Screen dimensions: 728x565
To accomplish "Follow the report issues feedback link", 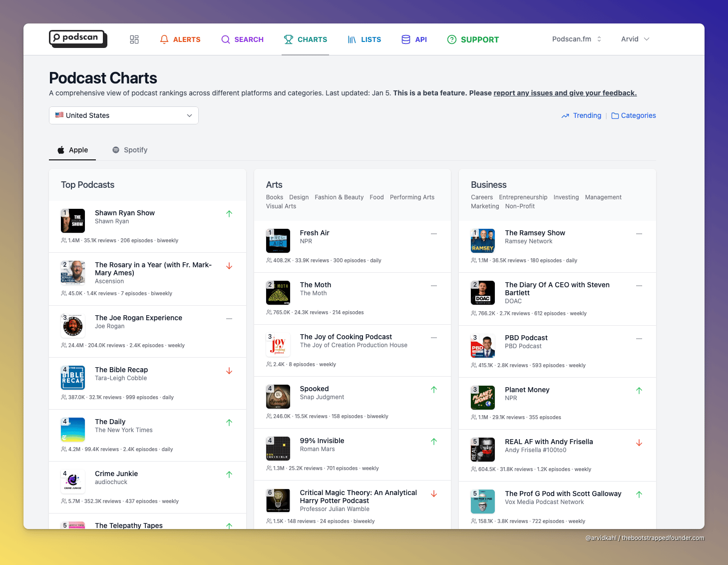I will click(x=565, y=93).
